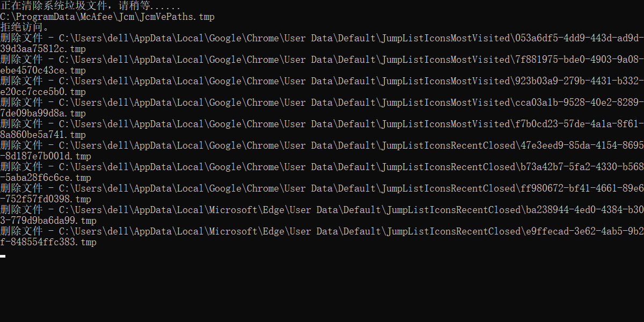Click the wrapped text 'f-848554ffc383.tmp'
Image resolution: width=644 pixels, height=322 pixels.
48,242
